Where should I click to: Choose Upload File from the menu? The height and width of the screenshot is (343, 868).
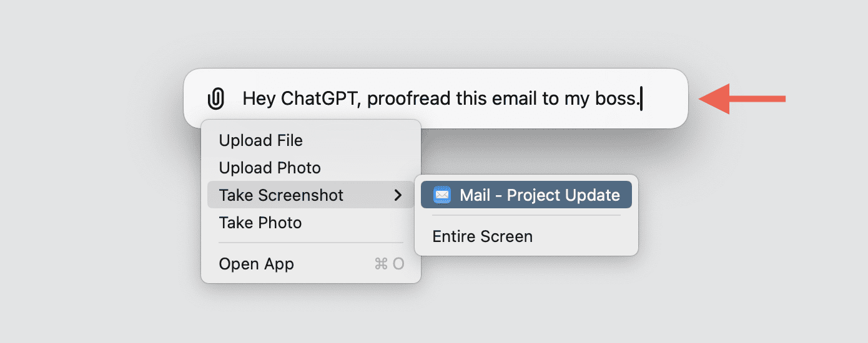pos(260,140)
